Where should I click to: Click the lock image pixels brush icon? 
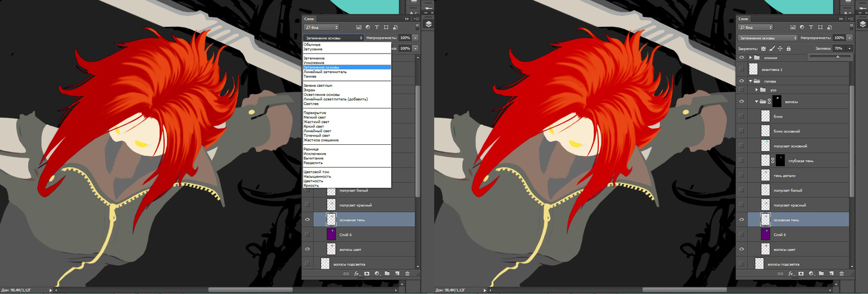771,49
